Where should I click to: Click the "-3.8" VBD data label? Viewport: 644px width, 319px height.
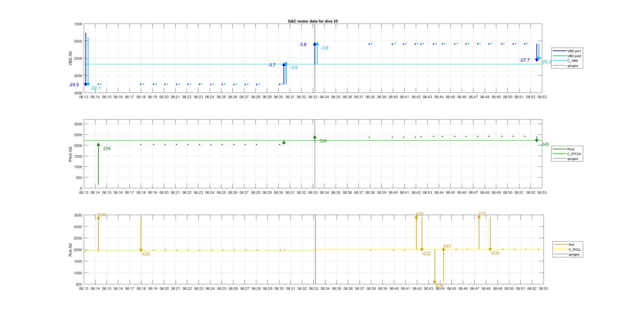[x=303, y=45]
